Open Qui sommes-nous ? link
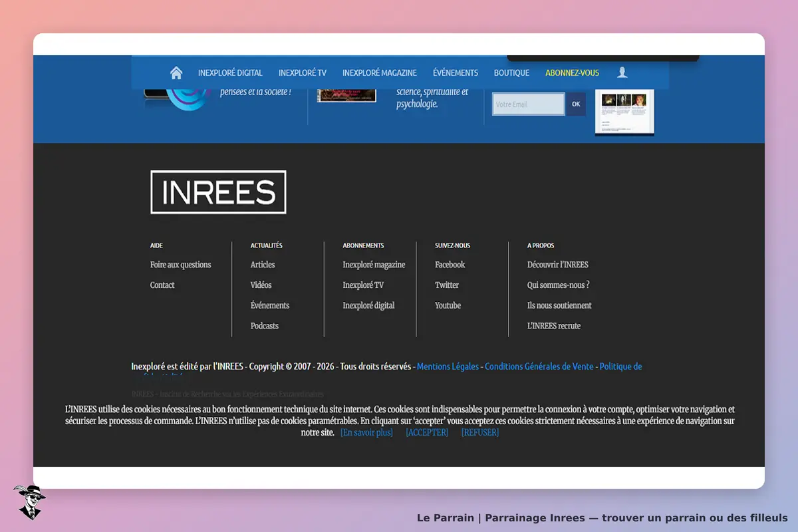This screenshot has height=532, width=798. point(559,285)
